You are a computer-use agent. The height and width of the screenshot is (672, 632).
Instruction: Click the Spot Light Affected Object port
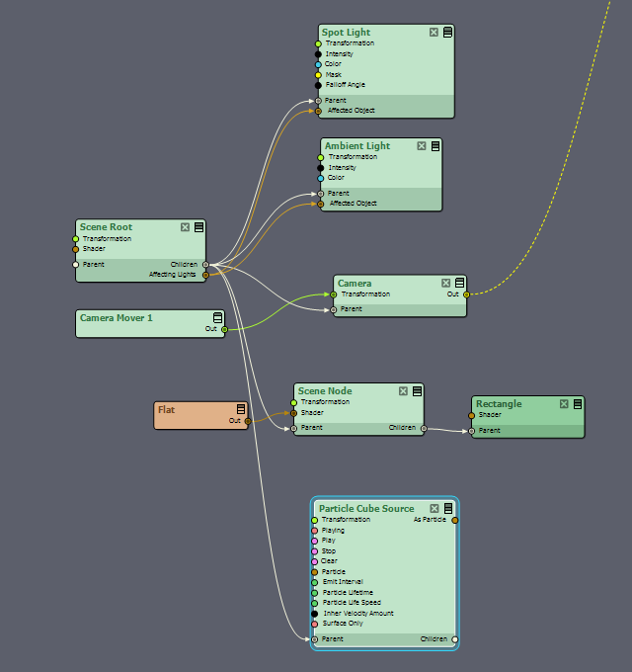(318, 111)
